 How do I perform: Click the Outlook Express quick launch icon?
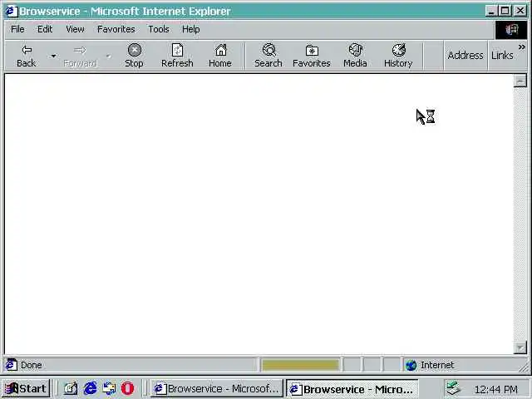pyautogui.click(x=109, y=388)
